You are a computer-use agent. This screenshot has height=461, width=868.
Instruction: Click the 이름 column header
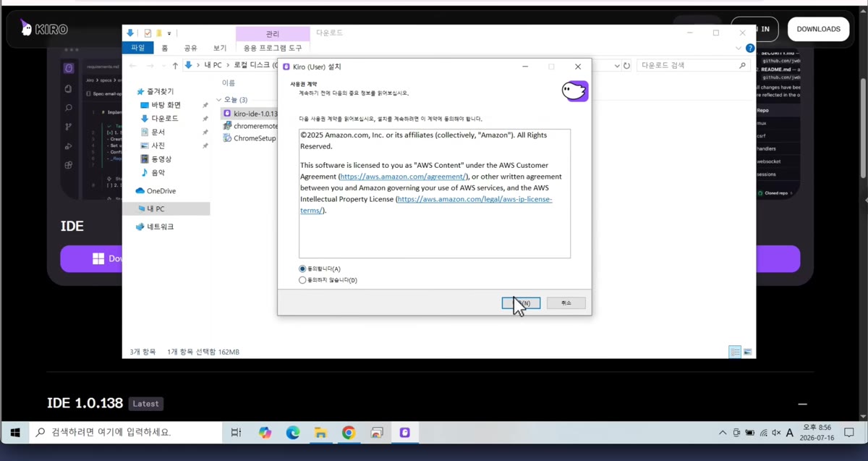[x=229, y=83]
